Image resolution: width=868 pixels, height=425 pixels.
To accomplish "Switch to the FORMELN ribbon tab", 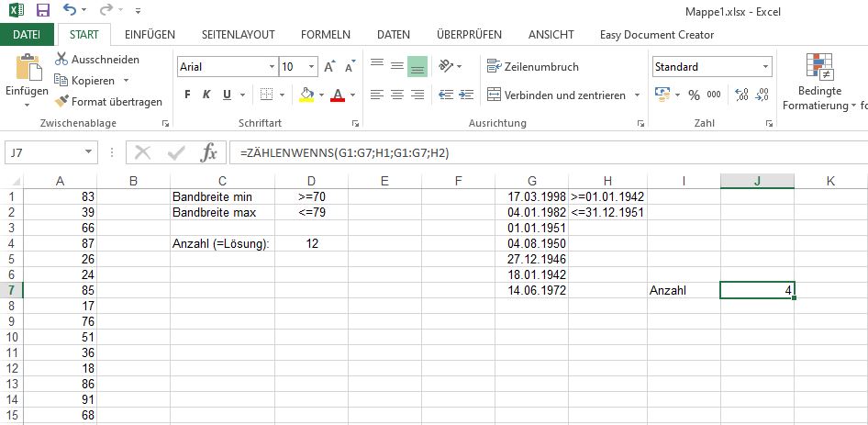I will click(326, 35).
